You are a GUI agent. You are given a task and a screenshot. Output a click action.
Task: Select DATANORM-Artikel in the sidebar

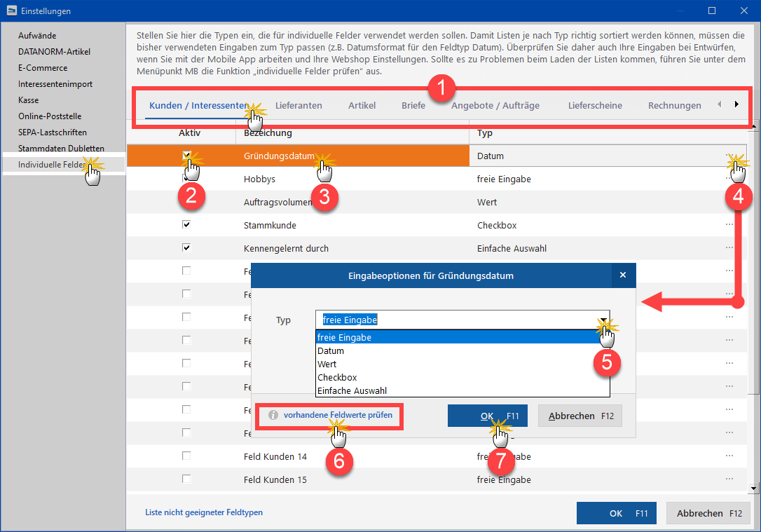tap(55, 51)
